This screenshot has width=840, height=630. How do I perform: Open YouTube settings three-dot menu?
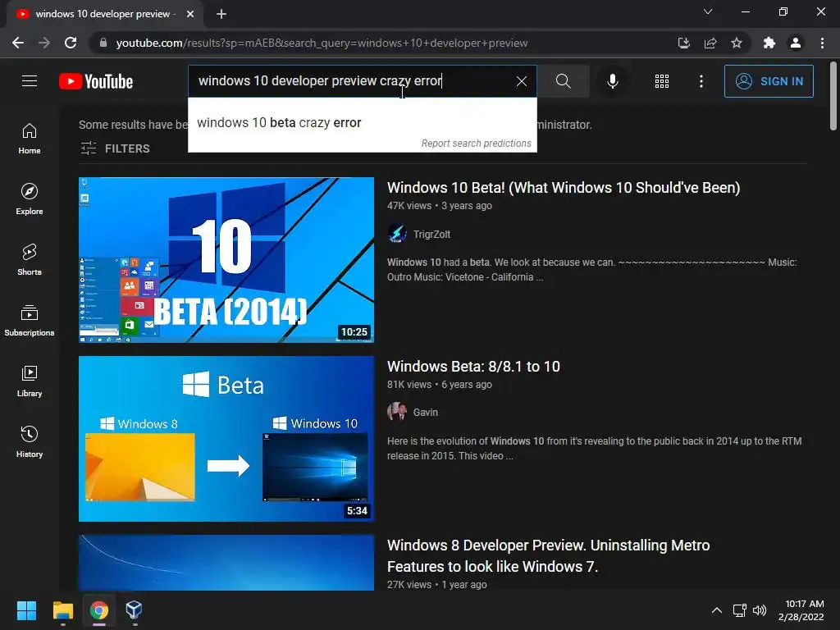point(701,81)
